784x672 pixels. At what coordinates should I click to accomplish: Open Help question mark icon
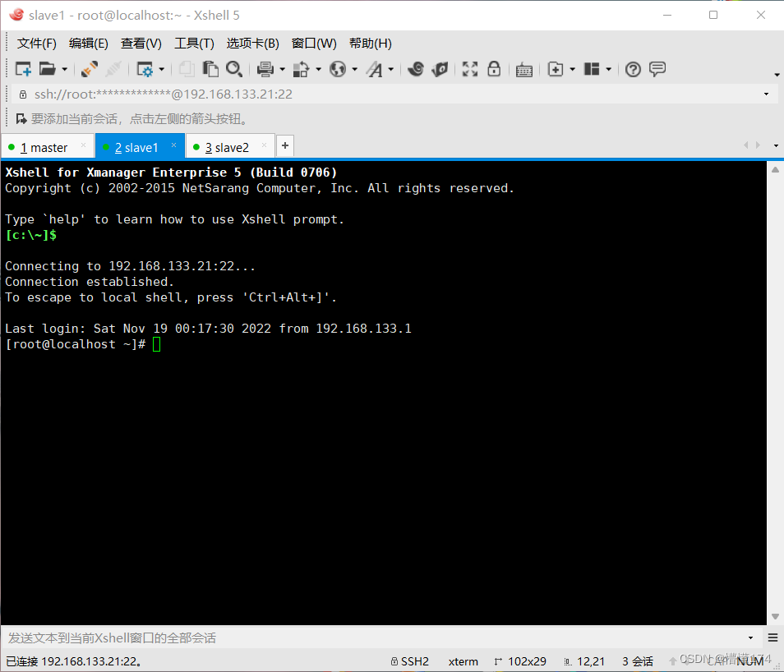(x=633, y=70)
